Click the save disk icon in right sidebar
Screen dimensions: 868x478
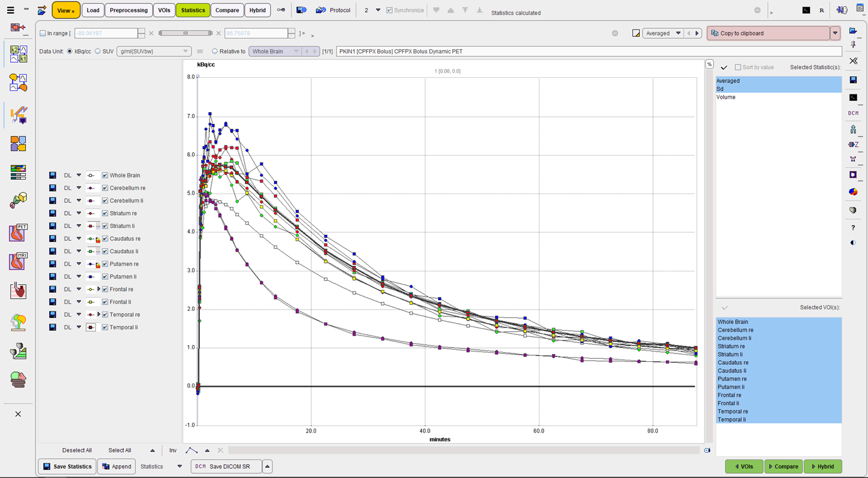(x=853, y=80)
